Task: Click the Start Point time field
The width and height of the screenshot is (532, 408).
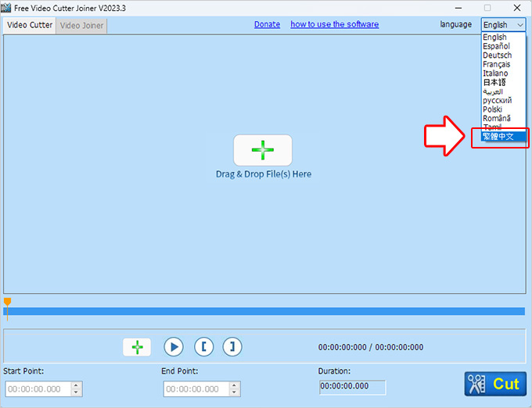Action: pos(38,389)
